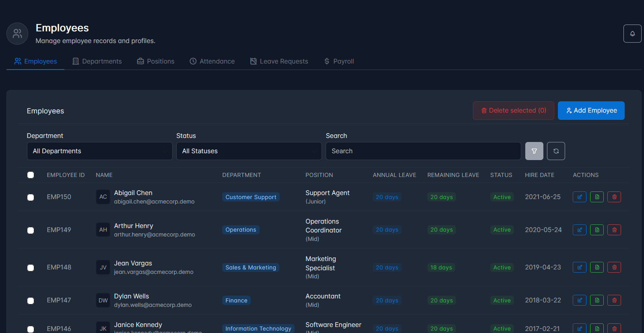
Task: Click the Sales & Marketing department badge
Action: pos(251,267)
